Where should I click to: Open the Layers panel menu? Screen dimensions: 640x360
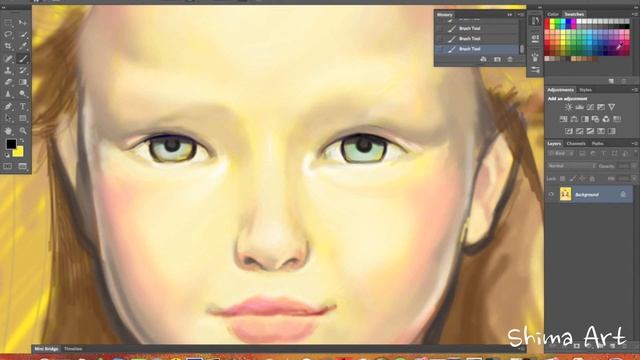(x=635, y=144)
